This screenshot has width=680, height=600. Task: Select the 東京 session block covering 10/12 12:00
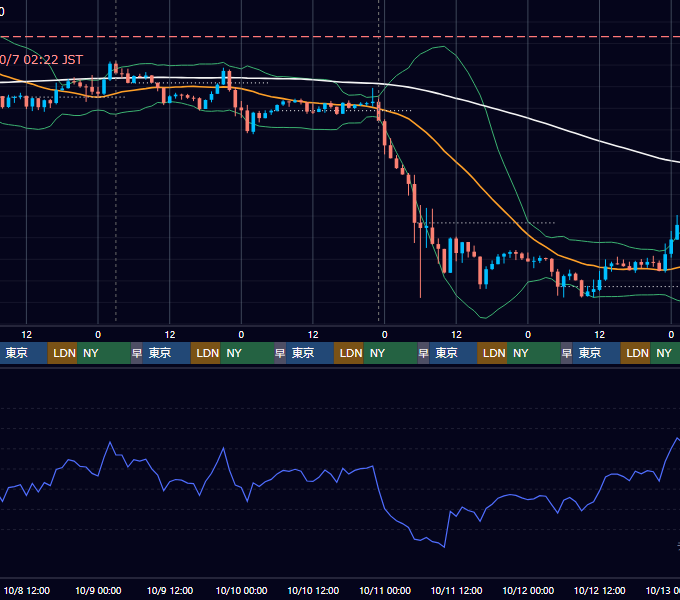point(596,353)
